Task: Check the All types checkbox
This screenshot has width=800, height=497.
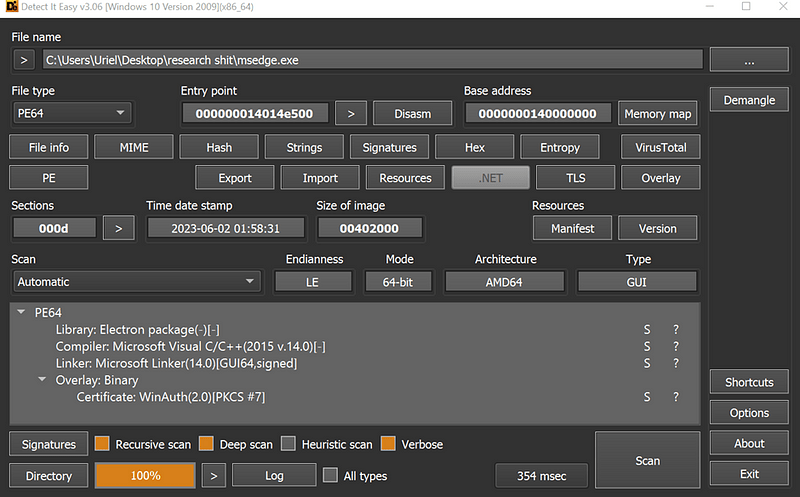Action: point(330,475)
